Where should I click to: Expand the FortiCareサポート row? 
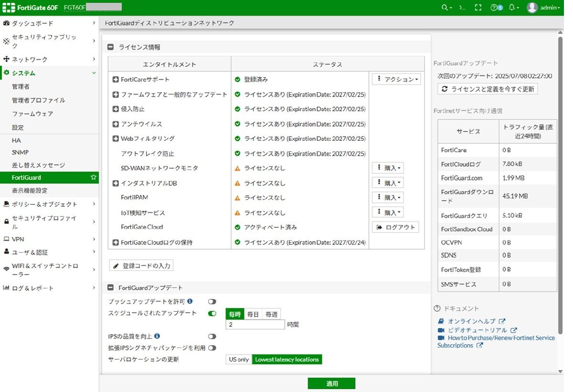tap(116, 80)
